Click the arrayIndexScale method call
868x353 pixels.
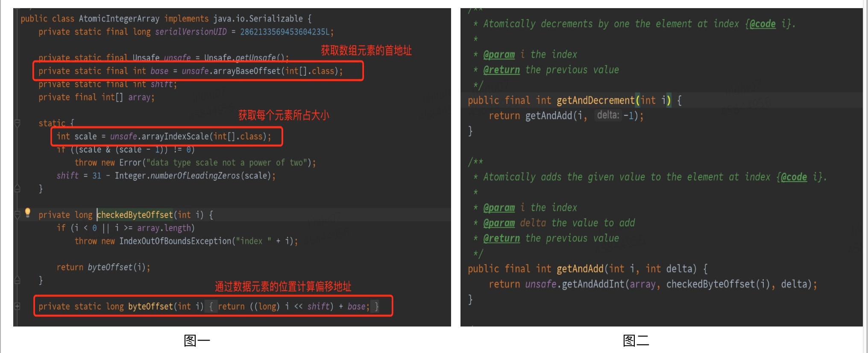click(x=175, y=136)
